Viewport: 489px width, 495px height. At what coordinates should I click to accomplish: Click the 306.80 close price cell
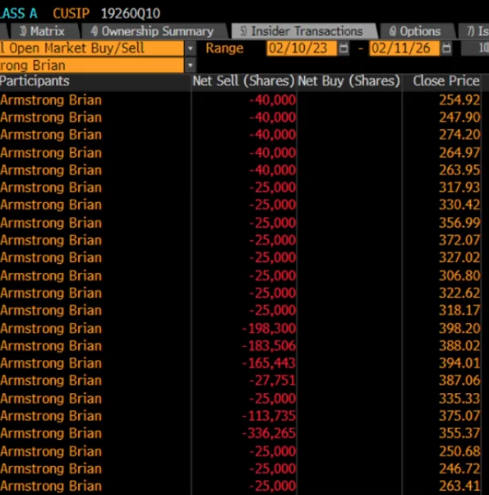point(459,276)
